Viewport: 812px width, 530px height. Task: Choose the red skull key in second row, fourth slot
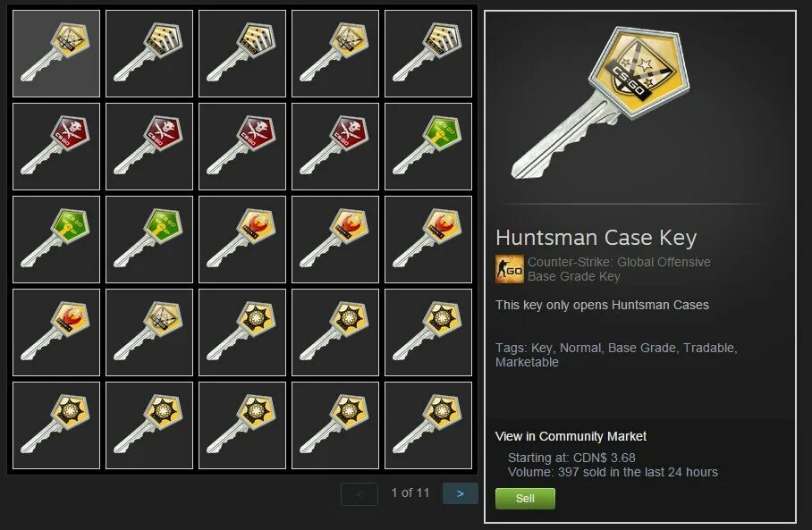335,147
